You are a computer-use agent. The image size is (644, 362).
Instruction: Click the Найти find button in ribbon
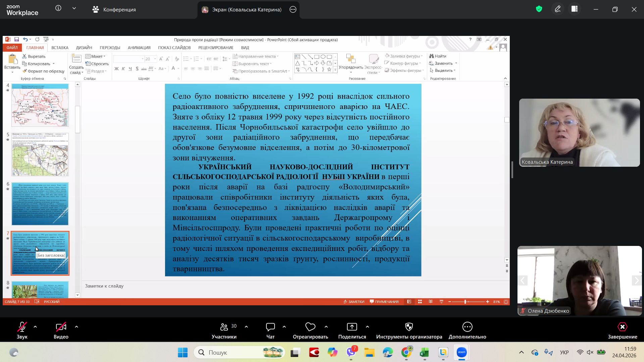pos(438,56)
